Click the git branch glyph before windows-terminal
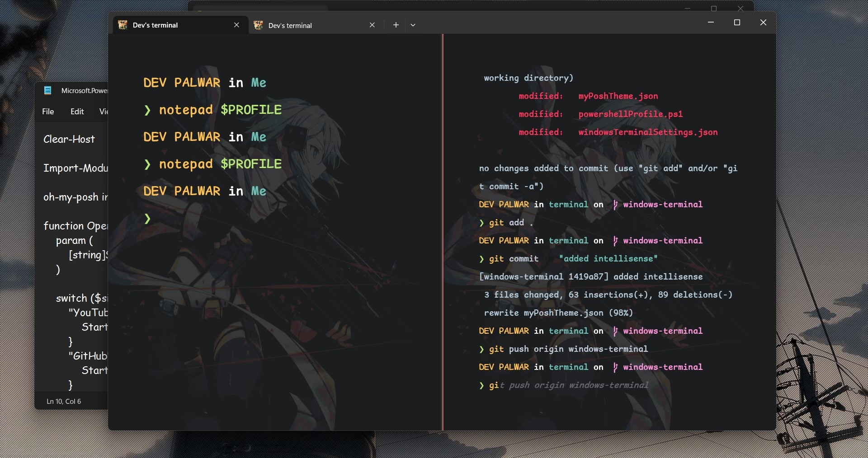Viewport: 868px width, 458px height. pyautogui.click(x=616, y=205)
